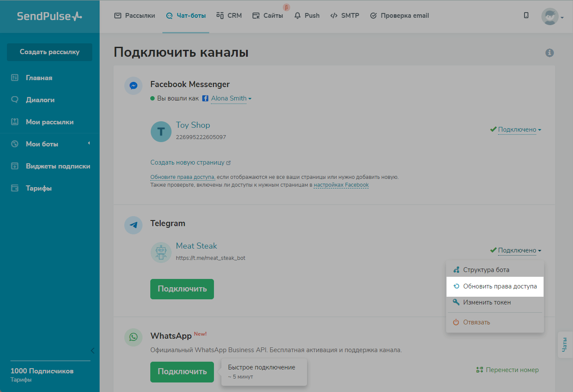Click the Facebook Messenger channel icon

pos(133,86)
